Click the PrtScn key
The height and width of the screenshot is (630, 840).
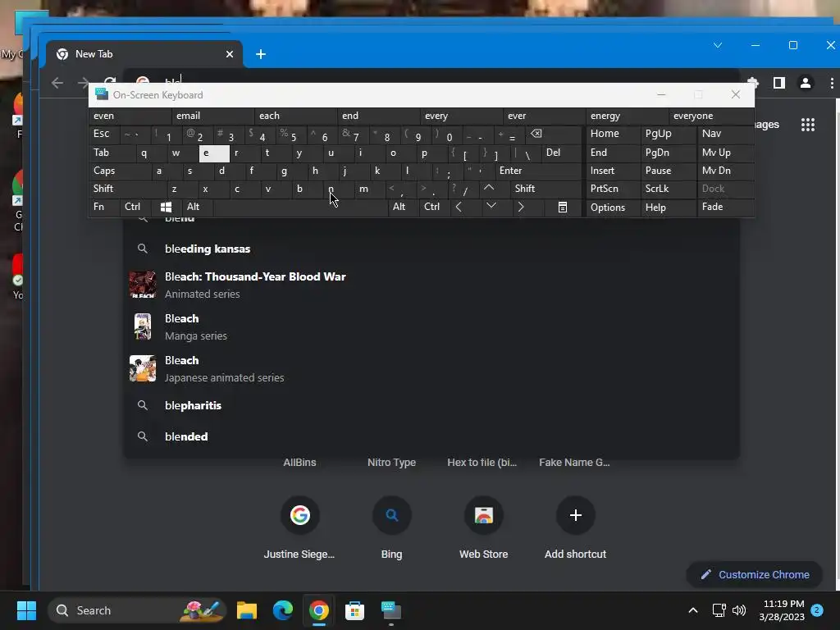click(614, 189)
